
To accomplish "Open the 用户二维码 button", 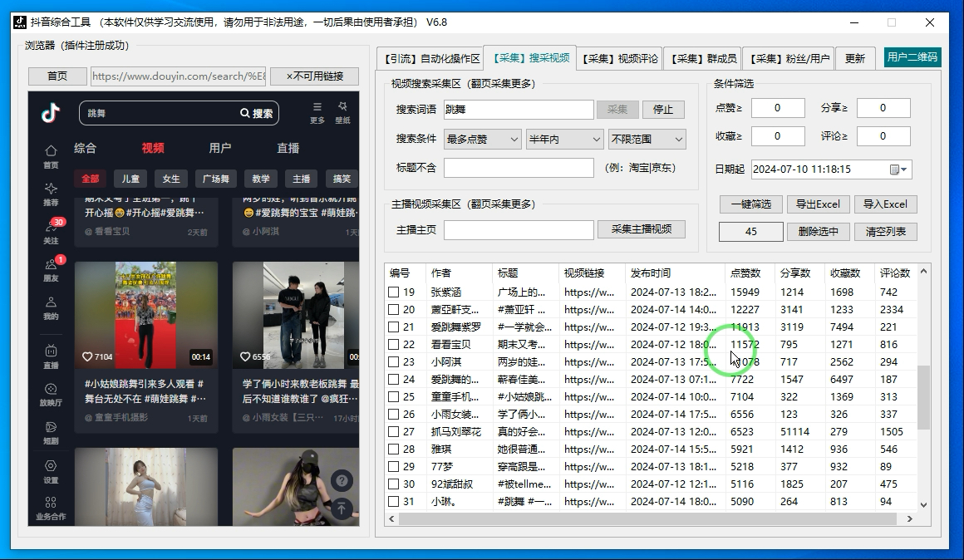I will (x=912, y=57).
